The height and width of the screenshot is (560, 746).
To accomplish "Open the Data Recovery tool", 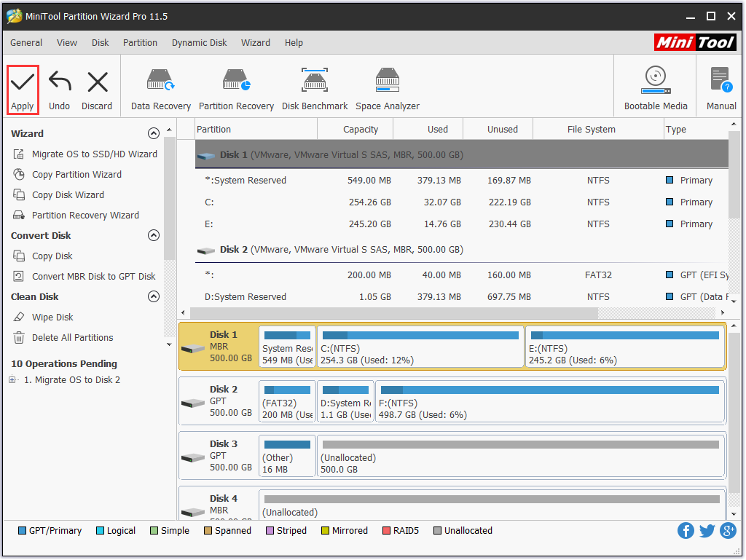I will coord(160,89).
